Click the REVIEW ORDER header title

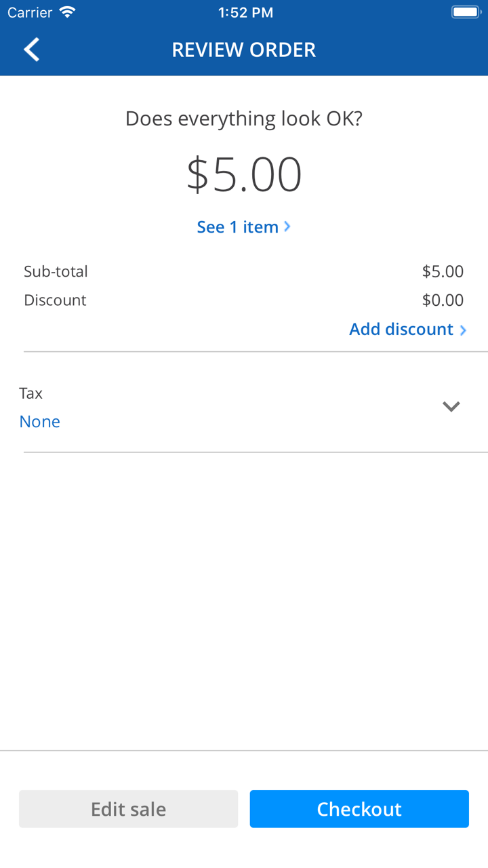point(244,50)
